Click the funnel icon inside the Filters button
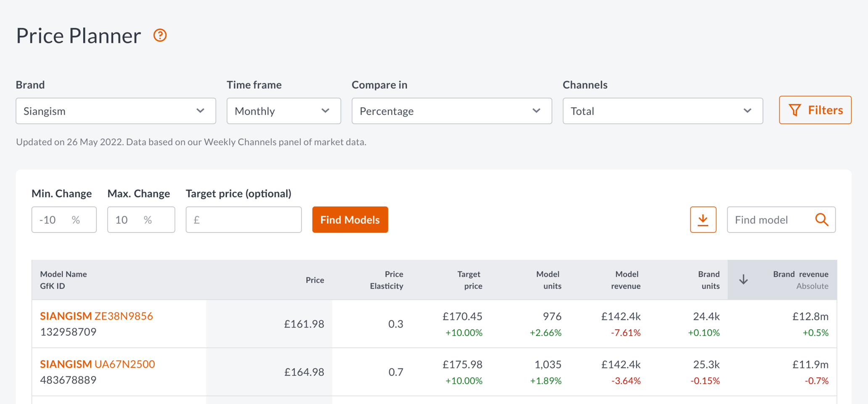Image resolution: width=868 pixels, height=404 pixels. point(795,110)
